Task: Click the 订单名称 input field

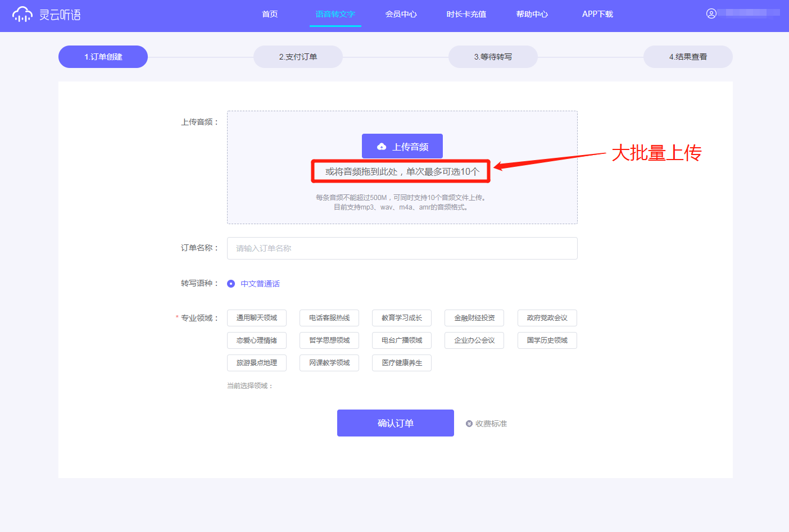Action: click(402, 248)
